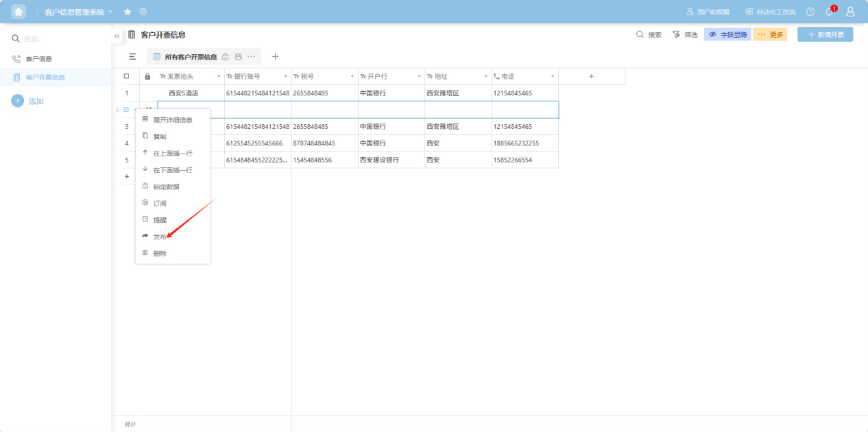
Task: Open the notification bell with red badge
Action: coord(829,12)
